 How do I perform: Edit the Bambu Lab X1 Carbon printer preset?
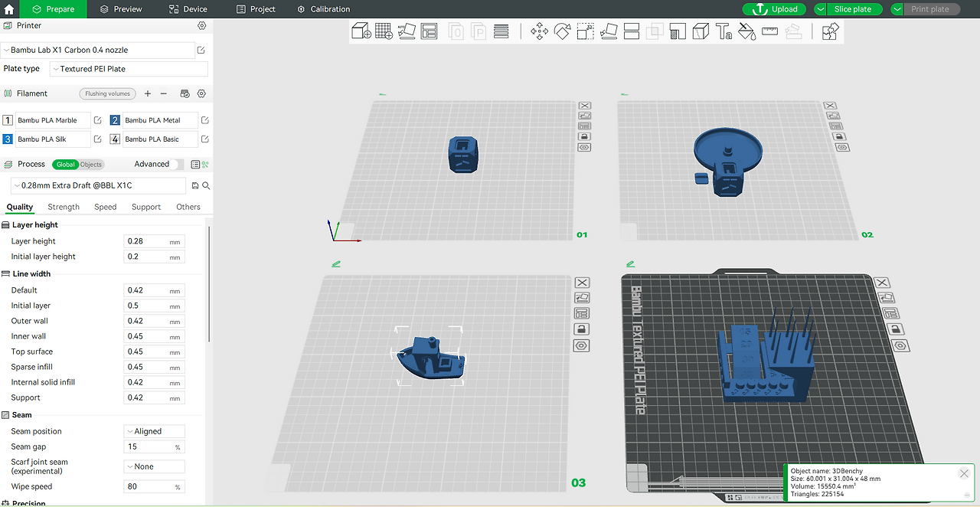tap(201, 50)
